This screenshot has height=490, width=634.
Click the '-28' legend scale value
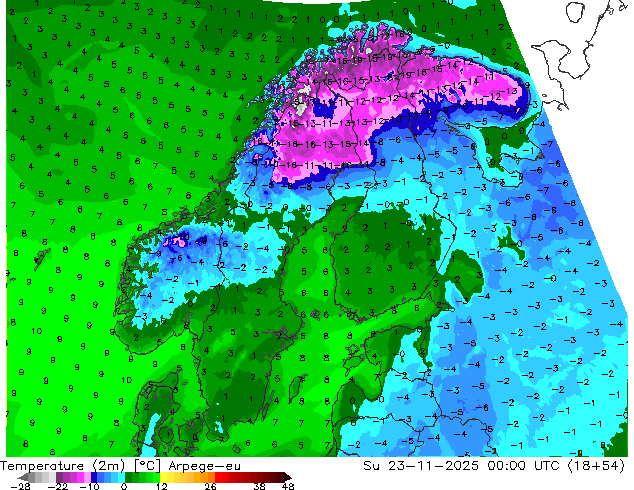20,486
